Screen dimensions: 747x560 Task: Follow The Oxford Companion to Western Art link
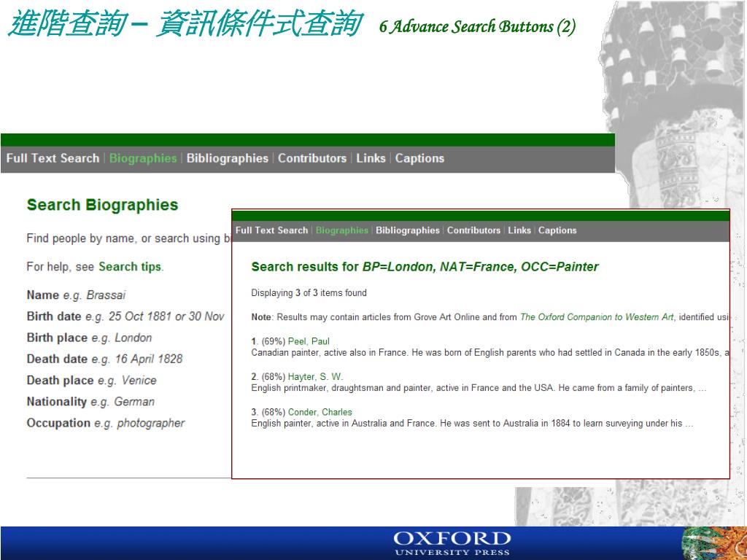coord(597,317)
